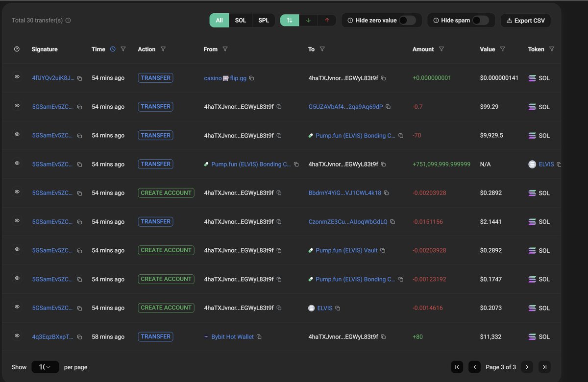This screenshot has width=588, height=382.
Task: Toggle Hide spam switch
Action: 481,20
